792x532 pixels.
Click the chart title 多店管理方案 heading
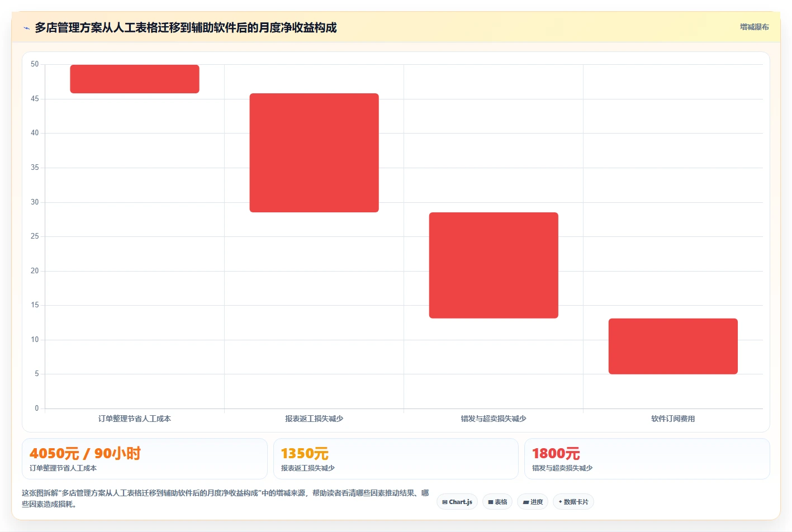tap(186, 27)
